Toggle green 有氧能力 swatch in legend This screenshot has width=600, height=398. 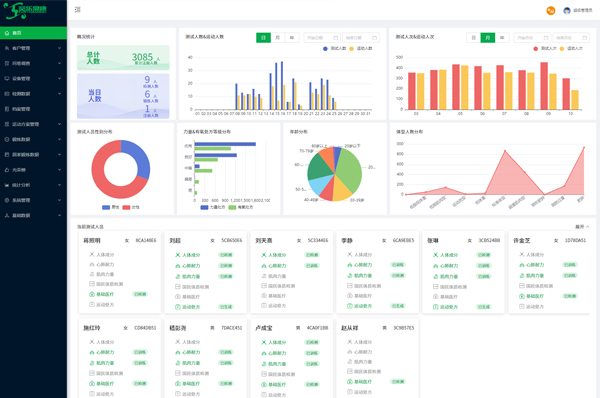(232, 207)
